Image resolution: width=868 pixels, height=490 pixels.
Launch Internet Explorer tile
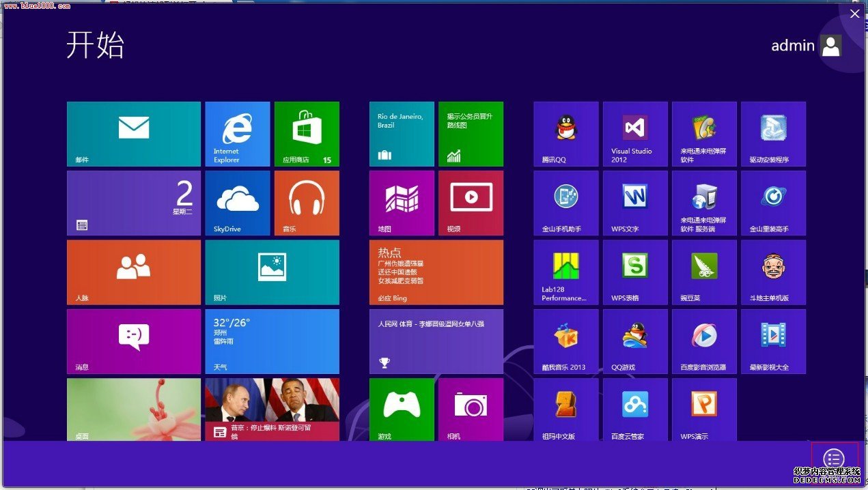pos(238,134)
